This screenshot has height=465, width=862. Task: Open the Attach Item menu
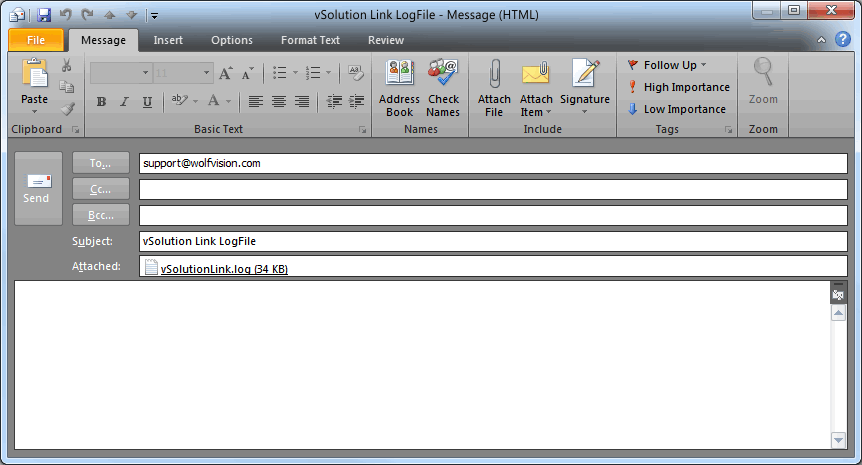pyautogui.click(x=536, y=88)
